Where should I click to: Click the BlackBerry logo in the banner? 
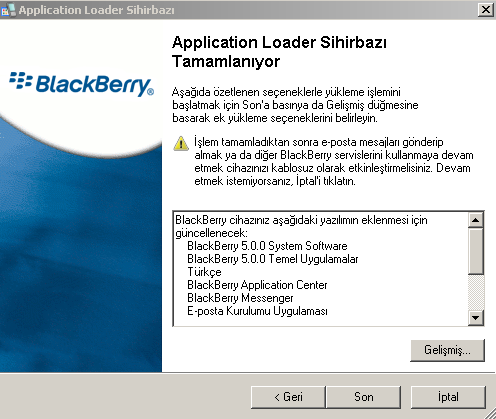tap(82, 84)
